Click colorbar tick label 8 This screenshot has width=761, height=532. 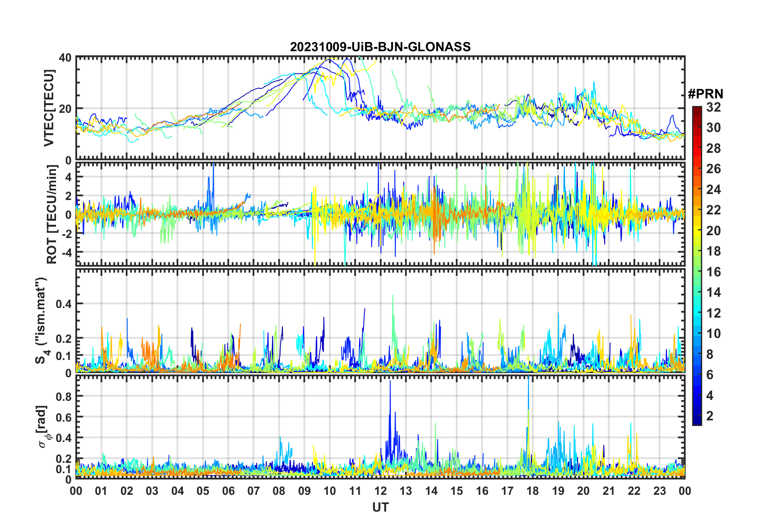[x=710, y=354]
